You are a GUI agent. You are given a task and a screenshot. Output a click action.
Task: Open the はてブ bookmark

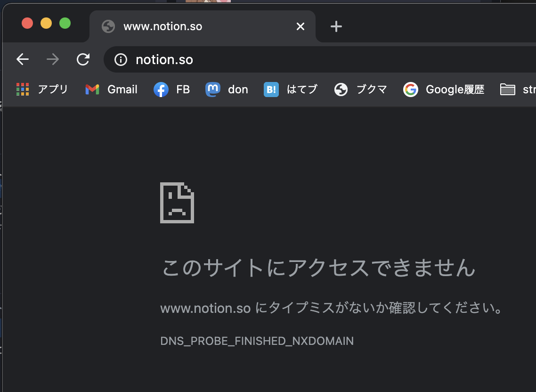tap(291, 90)
